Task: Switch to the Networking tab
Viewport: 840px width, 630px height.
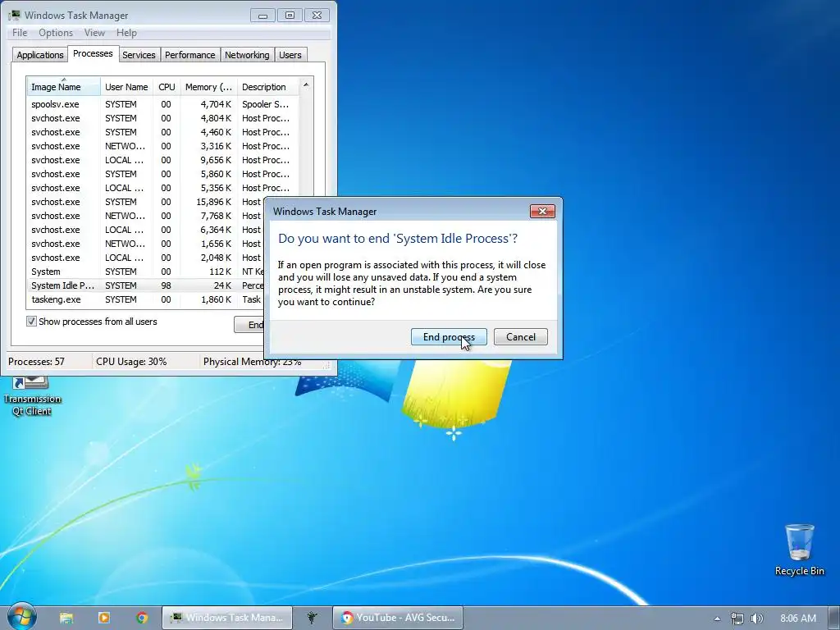Action: pyautogui.click(x=247, y=55)
